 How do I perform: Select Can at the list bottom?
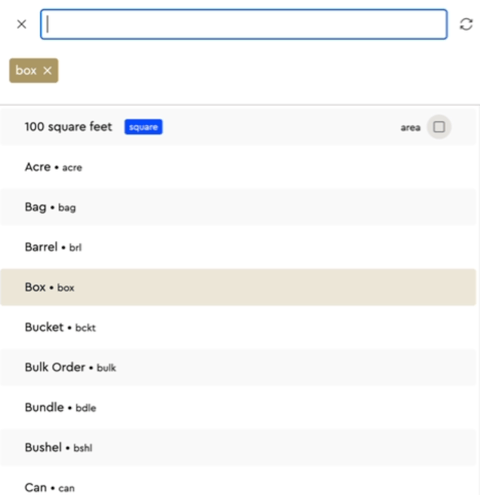pyautogui.click(x=238, y=487)
